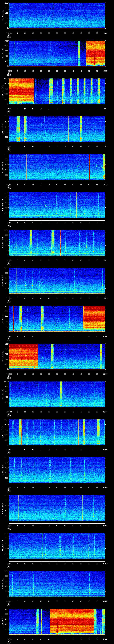Click the '3:03:00' start time label
This screenshot has width=114, height=644.
pyautogui.click(x=9, y=109)
